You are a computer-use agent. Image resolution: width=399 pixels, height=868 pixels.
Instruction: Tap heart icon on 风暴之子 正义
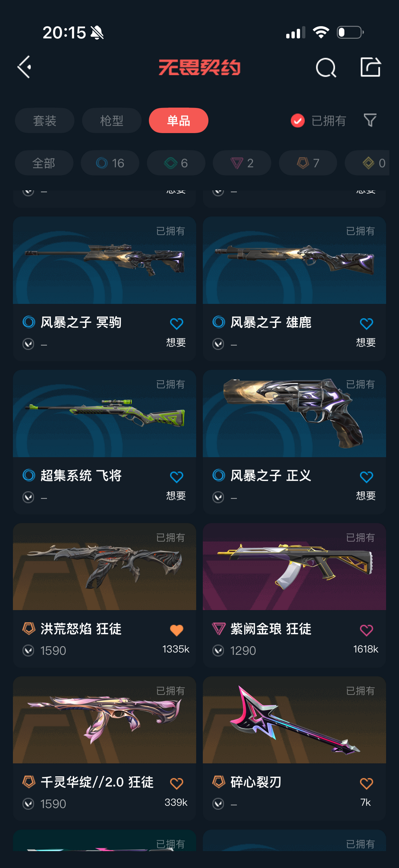pyautogui.click(x=366, y=477)
